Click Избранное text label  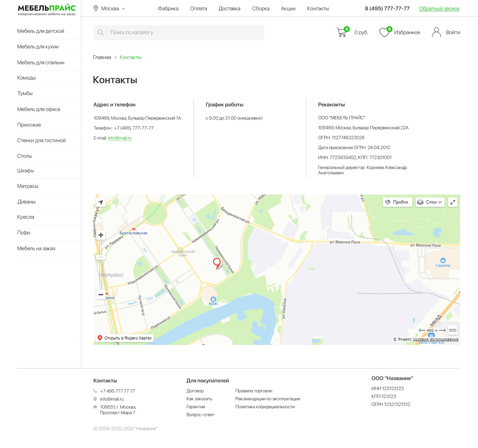click(x=407, y=32)
